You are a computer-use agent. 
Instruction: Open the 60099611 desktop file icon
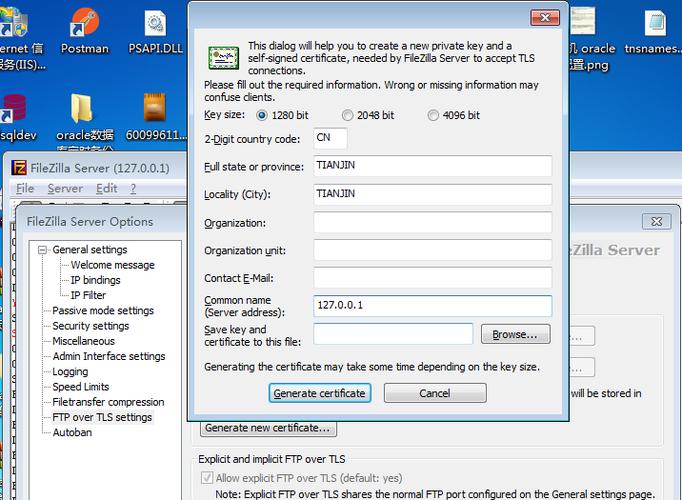154,110
